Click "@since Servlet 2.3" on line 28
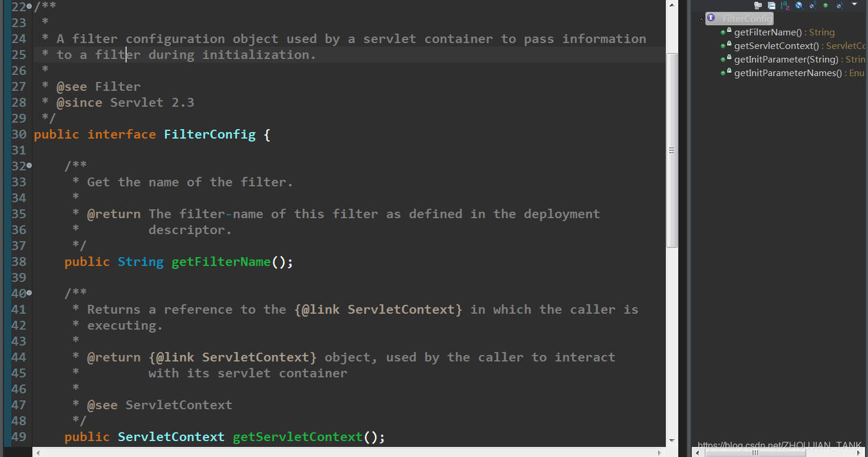This screenshot has height=457, width=868. (x=126, y=103)
